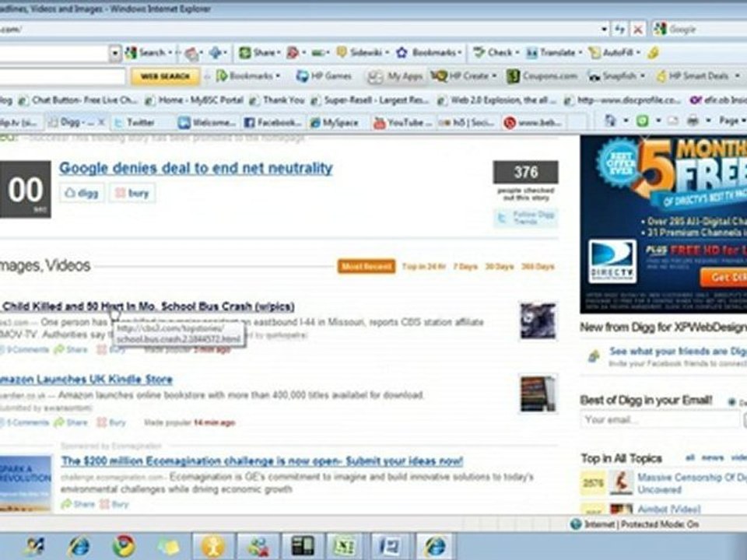
Task: Click the DirecTV 5 months free ad
Action: click(x=663, y=224)
